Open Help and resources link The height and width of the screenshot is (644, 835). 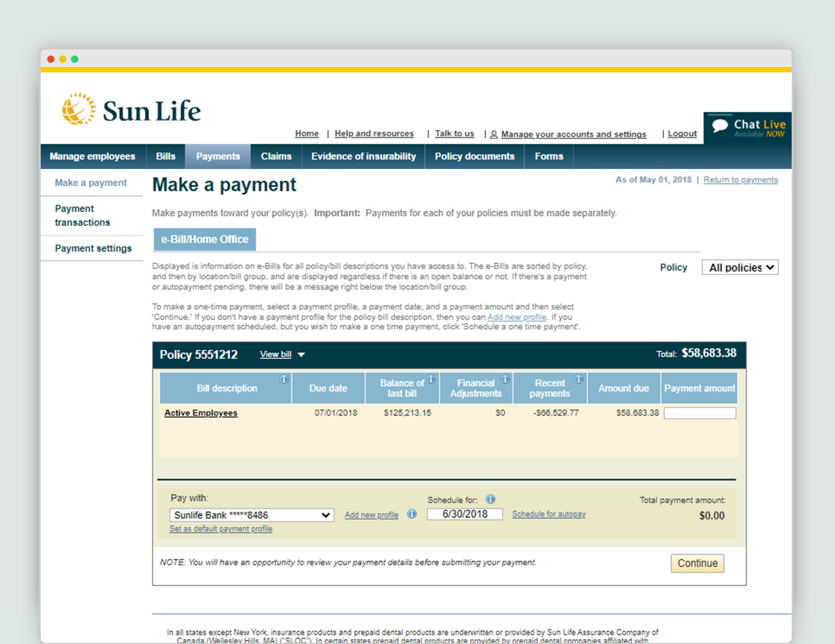pos(374,133)
